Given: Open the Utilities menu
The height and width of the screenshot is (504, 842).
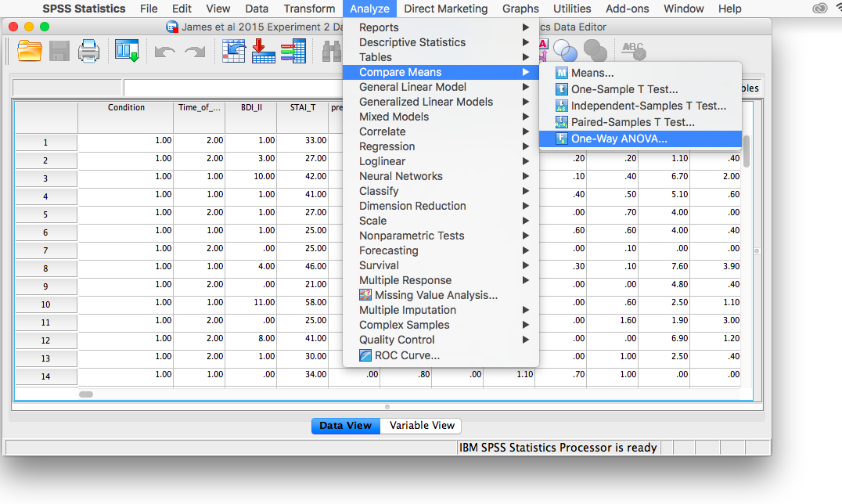Looking at the screenshot, I should pos(572,9).
